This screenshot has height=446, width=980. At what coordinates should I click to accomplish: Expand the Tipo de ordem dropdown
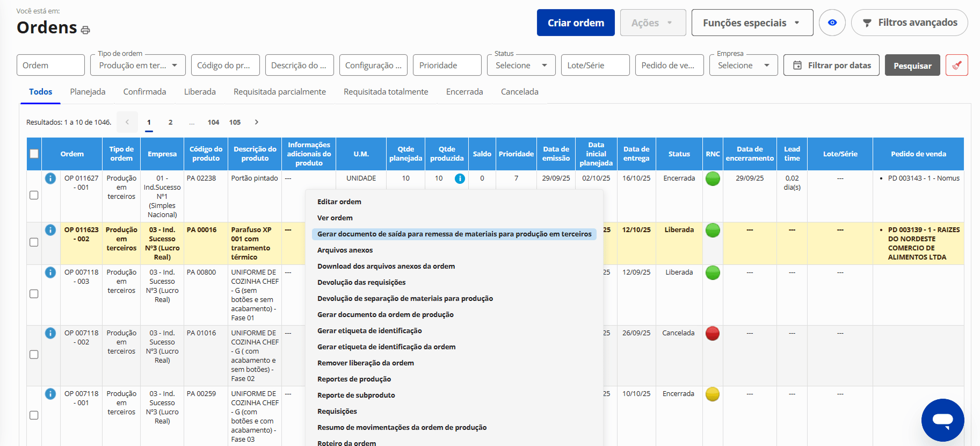coord(138,65)
